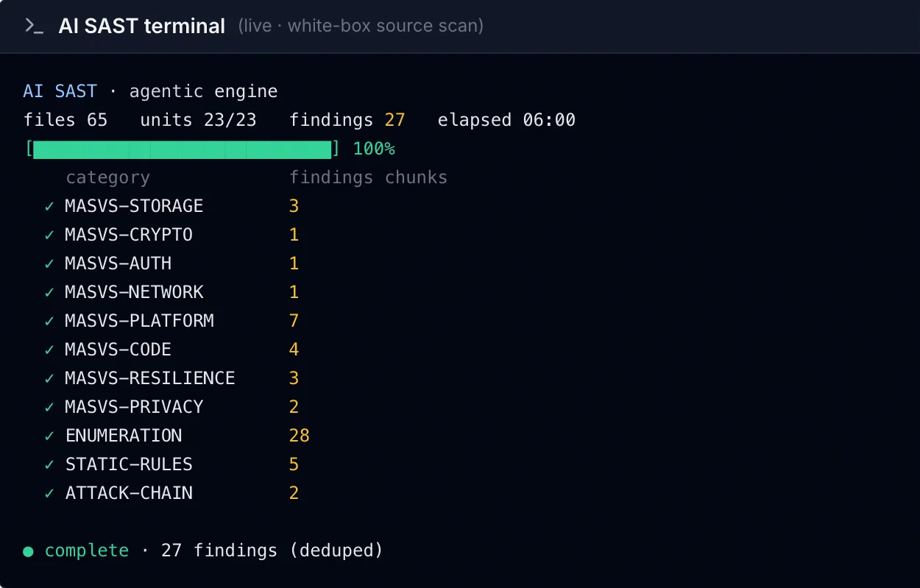Click the findings count 28 for ENUMERATION

click(300, 436)
